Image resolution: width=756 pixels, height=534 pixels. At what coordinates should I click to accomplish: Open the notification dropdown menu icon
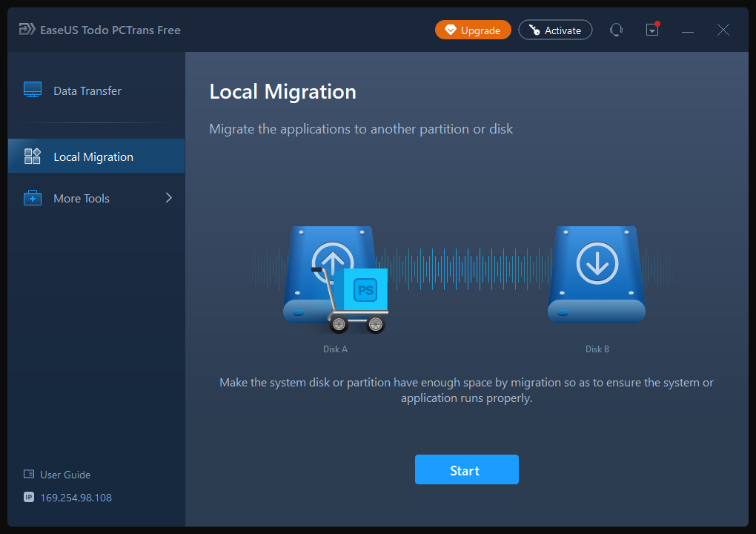(652, 30)
